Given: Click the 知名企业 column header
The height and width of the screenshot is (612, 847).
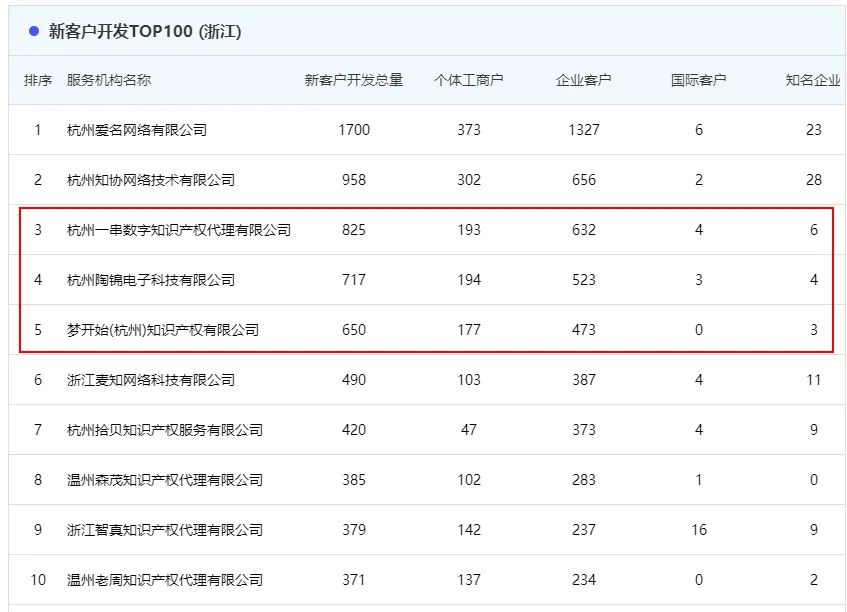Looking at the screenshot, I should (x=813, y=80).
